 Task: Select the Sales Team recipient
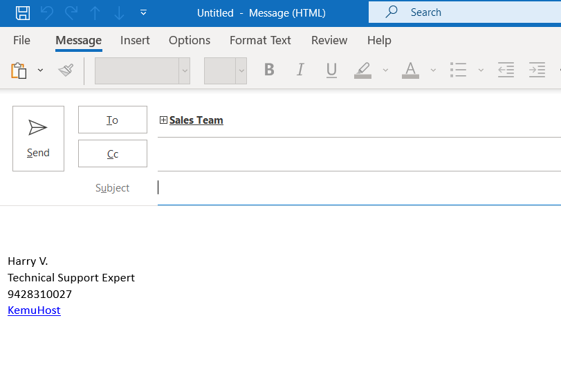click(x=196, y=120)
